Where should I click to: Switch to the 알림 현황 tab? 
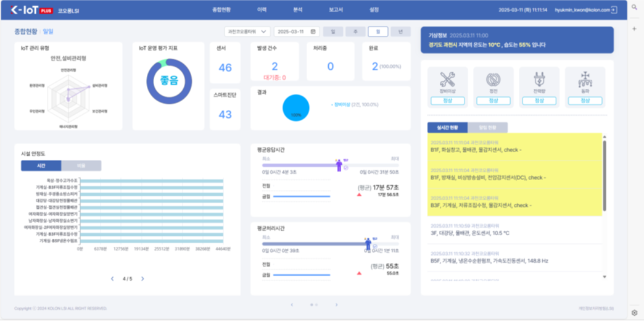487,128
